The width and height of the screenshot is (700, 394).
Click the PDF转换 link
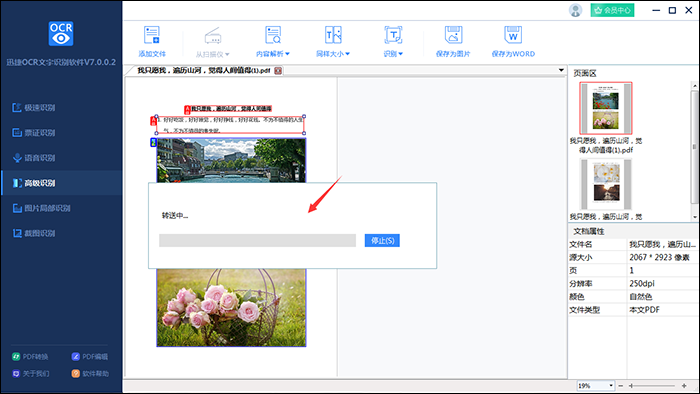[30, 357]
